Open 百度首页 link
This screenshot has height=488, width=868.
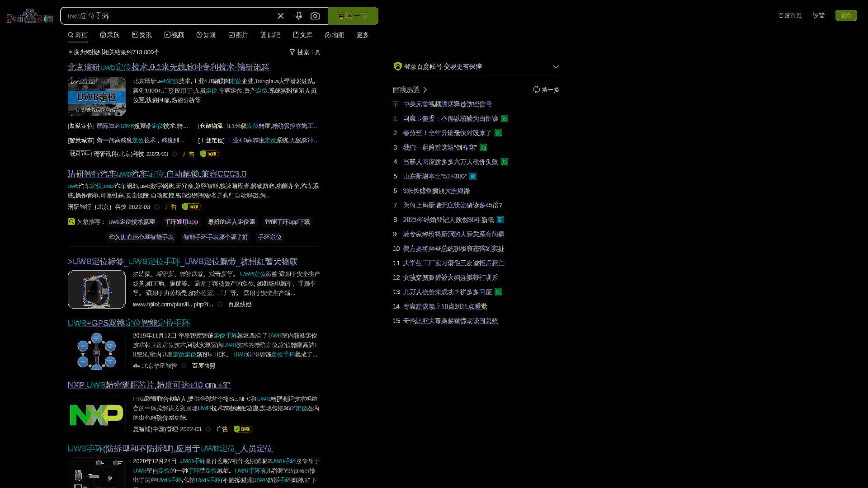(790, 15)
